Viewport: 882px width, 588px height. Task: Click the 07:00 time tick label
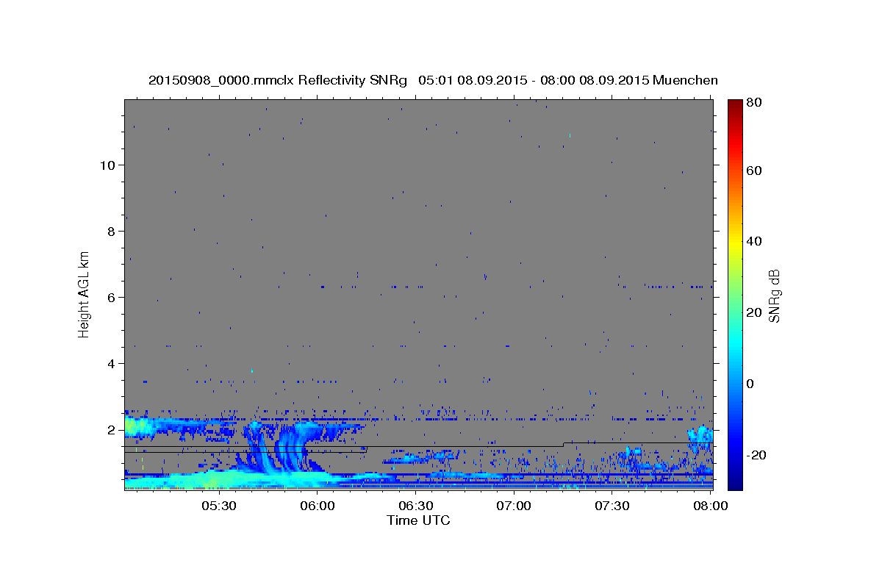(x=514, y=506)
